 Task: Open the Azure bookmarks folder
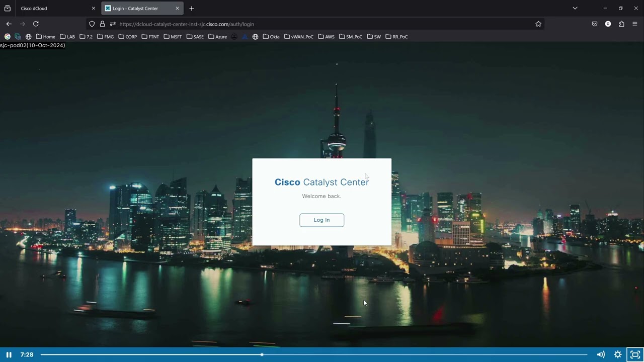(x=217, y=37)
